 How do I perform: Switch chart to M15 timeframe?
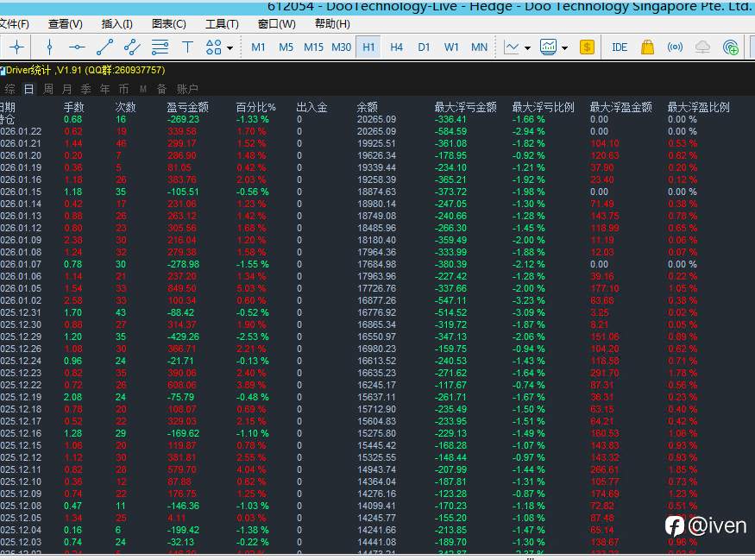coord(313,47)
